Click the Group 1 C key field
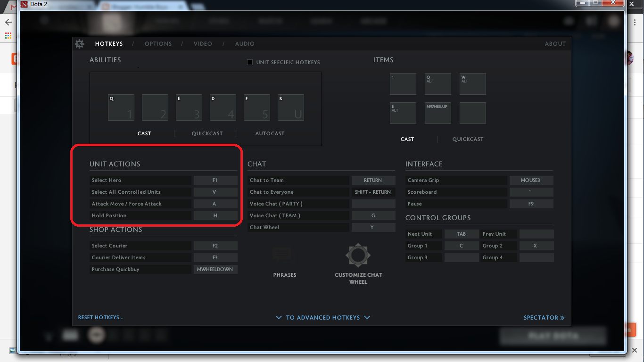The width and height of the screenshot is (644, 362). point(461,246)
